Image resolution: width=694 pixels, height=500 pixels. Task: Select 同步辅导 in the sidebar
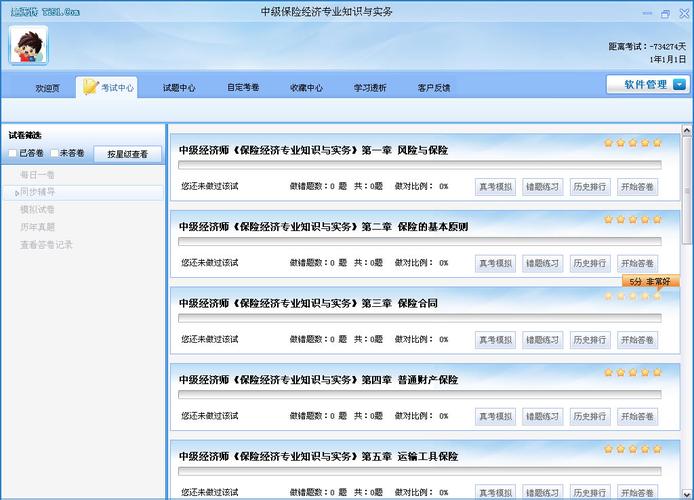pyautogui.click(x=38, y=192)
